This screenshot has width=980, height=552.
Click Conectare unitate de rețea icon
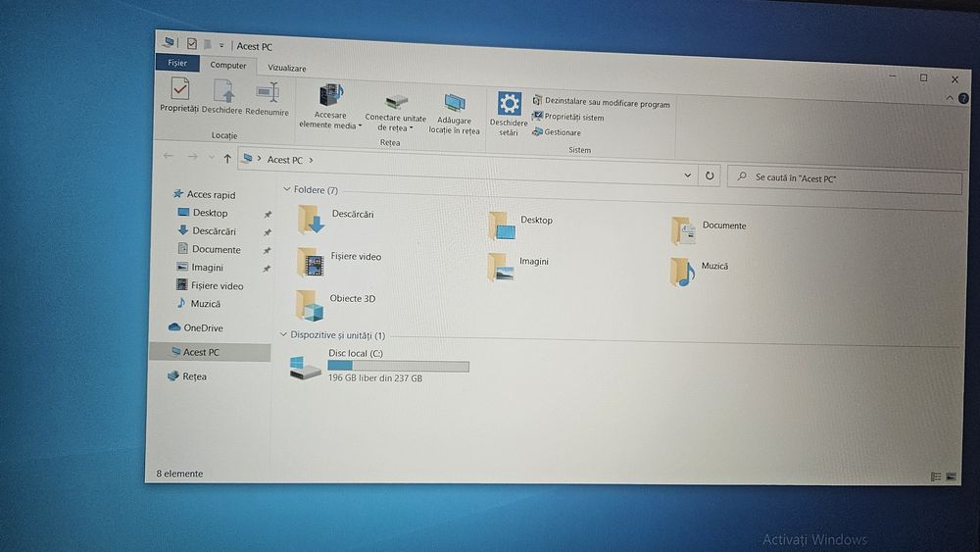[x=396, y=101]
